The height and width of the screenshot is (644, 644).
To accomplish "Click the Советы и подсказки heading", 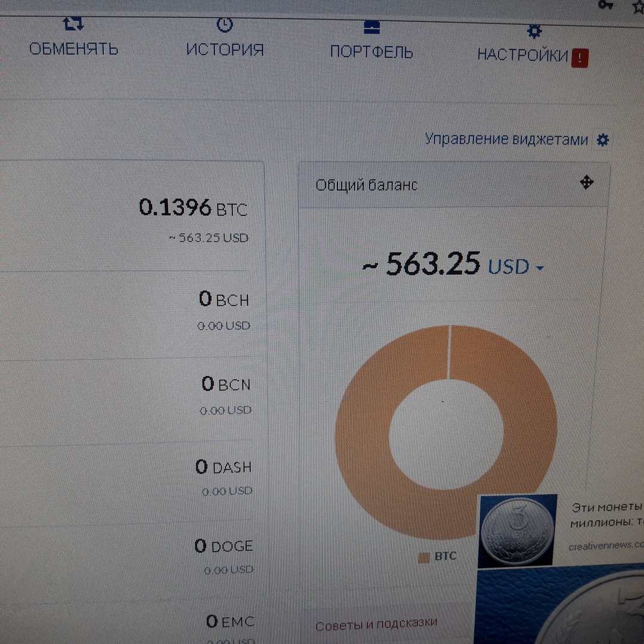I will pyautogui.click(x=376, y=624).
